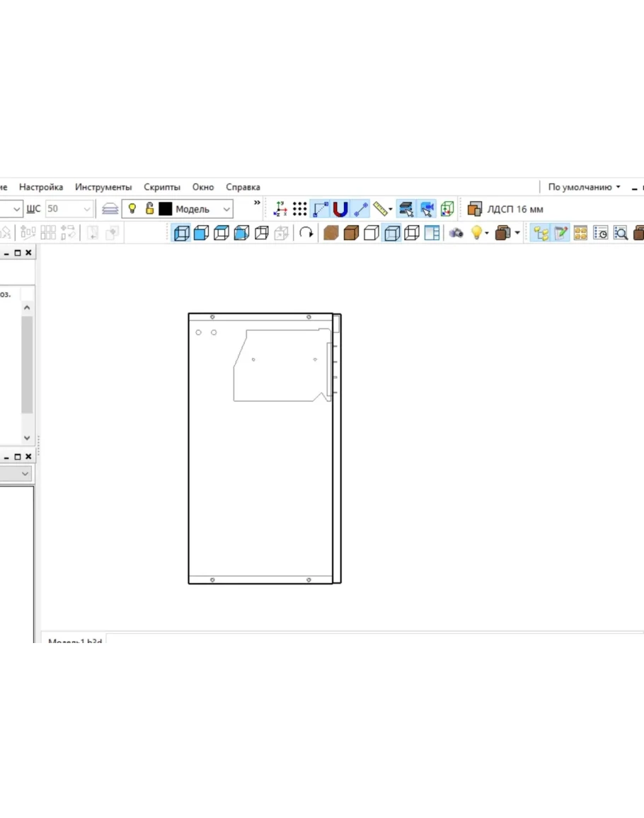Expand hidden toolbar items with double chevron
The height and width of the screenshot is (818, 644).
pyautogui.click(x=257, y=203)
